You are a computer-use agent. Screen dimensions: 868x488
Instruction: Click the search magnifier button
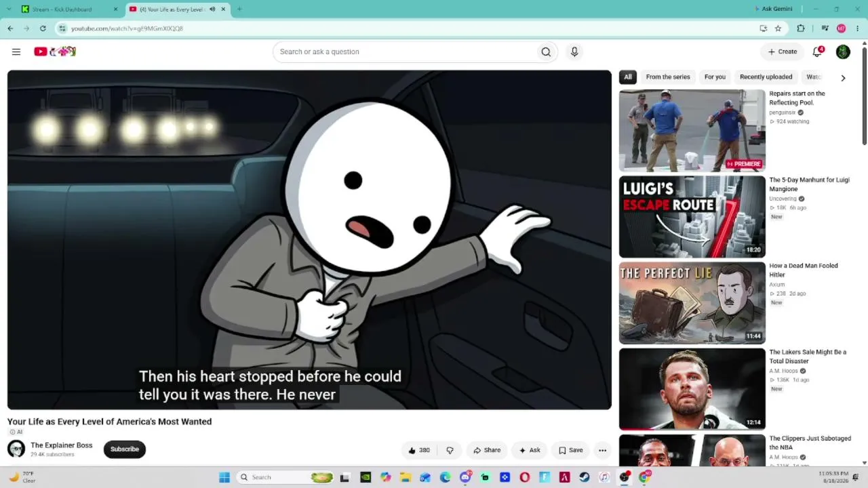[546, 52]
